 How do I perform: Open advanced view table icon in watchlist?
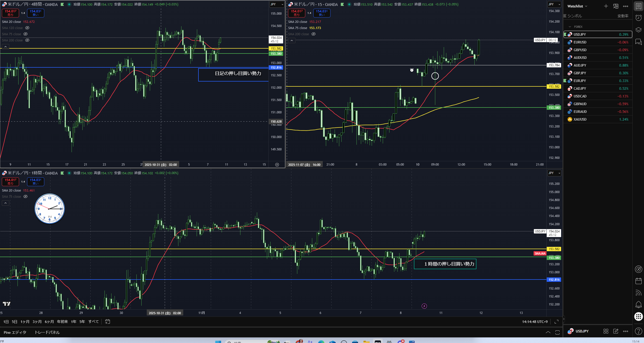[616, 6]
